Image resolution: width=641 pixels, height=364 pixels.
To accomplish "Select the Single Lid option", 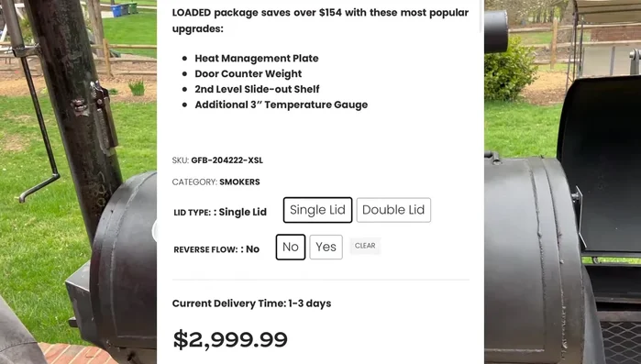I will click(x=317, y=210).
